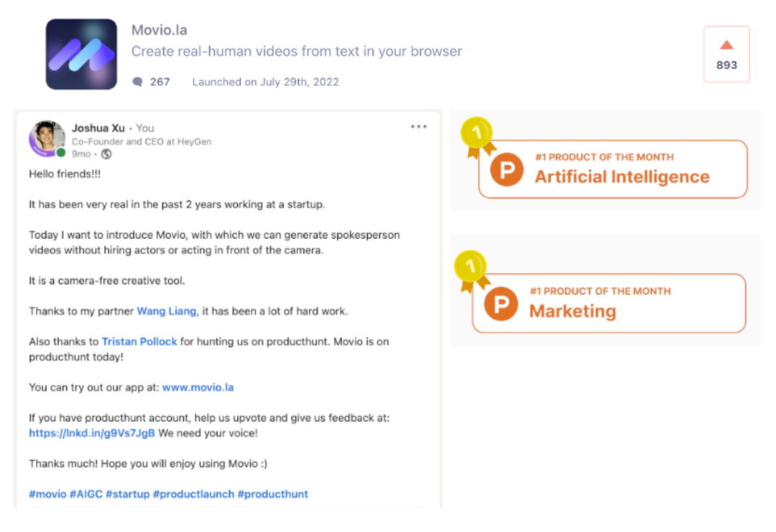Viewport: 776px width, 532px height.
Task: Click the Artificial Intelligence badge Product Hunt logo
Action: [x=507, y=169]
